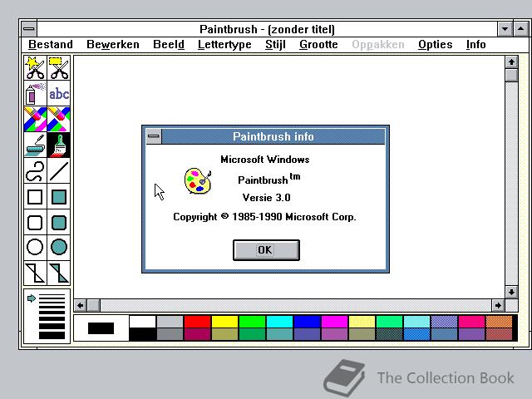The width and height of the screenshot is (532, 399).
Task: Pick the Paint Roller fill tool
Action: (35, 145)
